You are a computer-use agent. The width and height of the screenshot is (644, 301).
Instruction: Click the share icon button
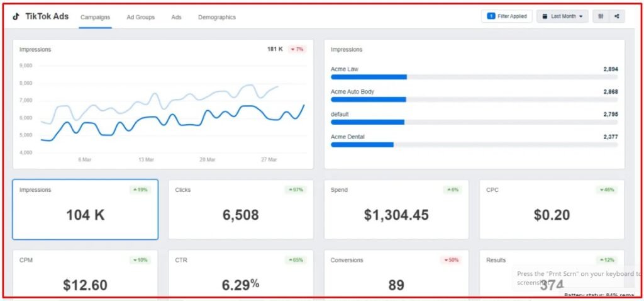616,16
